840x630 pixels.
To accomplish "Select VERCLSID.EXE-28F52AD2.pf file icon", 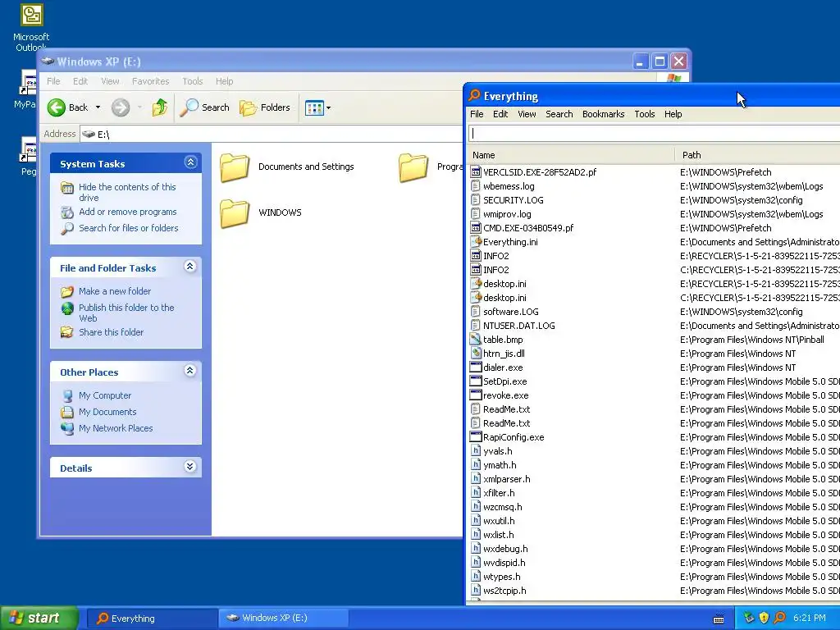I will [475, 172].
